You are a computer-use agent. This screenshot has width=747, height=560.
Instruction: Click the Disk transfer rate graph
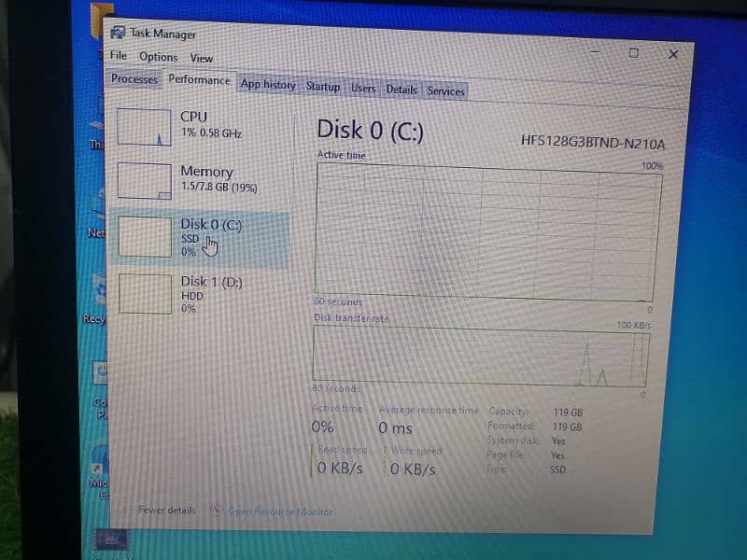480,357
